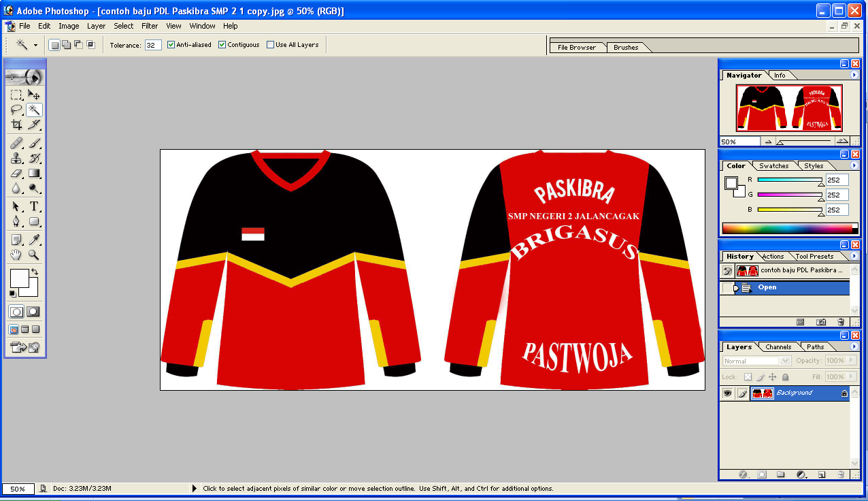Screen dimensions: 868x501
Task: Open the Color panel options menu arrow
Action: [x=854, y=165]
